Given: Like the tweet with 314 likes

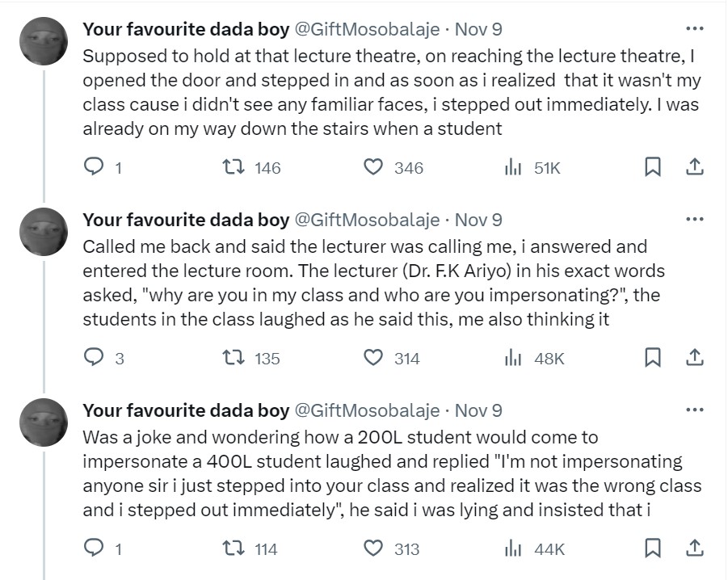Looking at the screenshot, I should coord(372,358).
